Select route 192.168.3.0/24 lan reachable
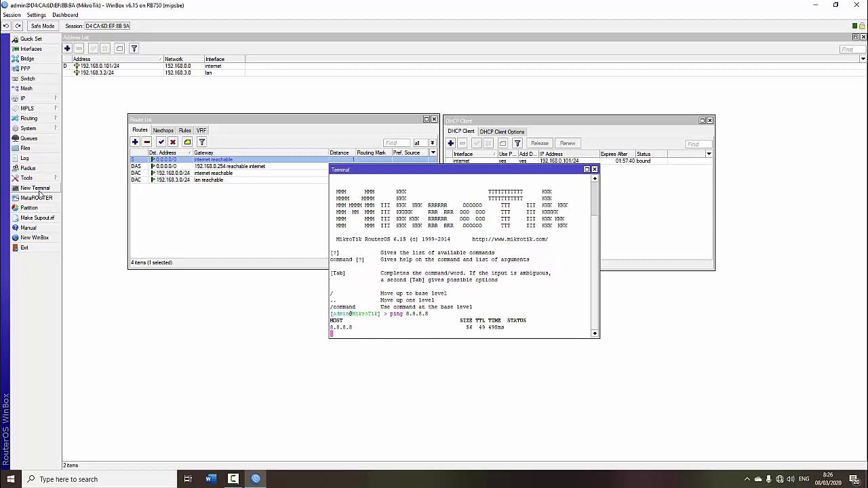The height and width of the screenshot is (488, 868). [x=229, y=180]
